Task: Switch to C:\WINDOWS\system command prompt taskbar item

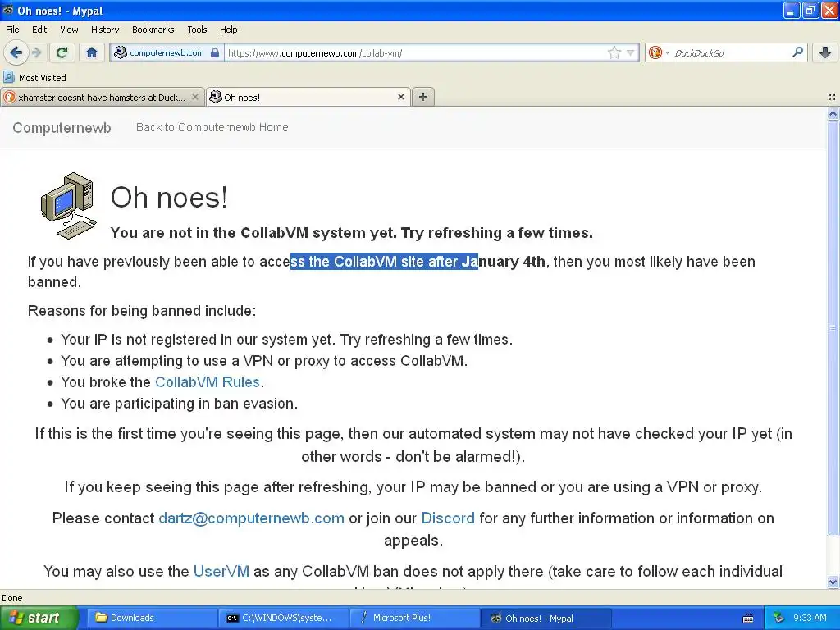Action: click(x=283, y=618)
